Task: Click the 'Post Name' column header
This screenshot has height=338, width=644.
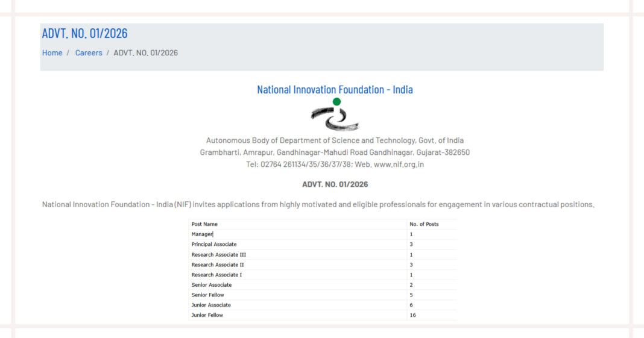Action: [x=204, y=224]
